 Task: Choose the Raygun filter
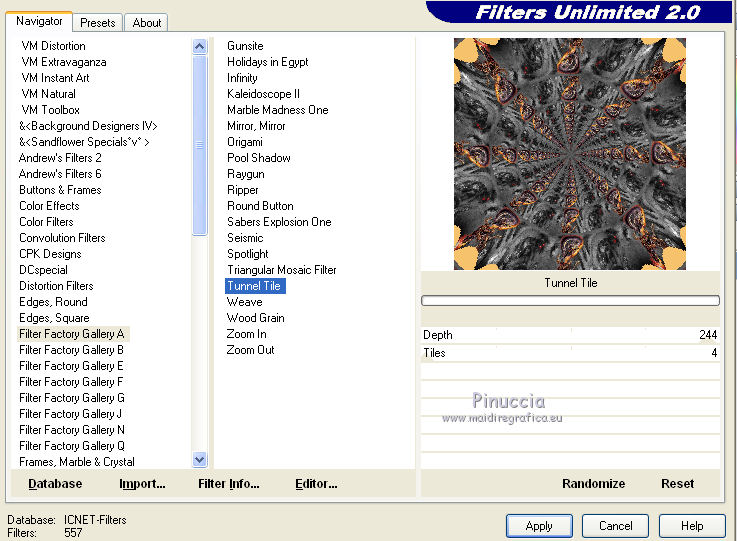tap(246, 174)
